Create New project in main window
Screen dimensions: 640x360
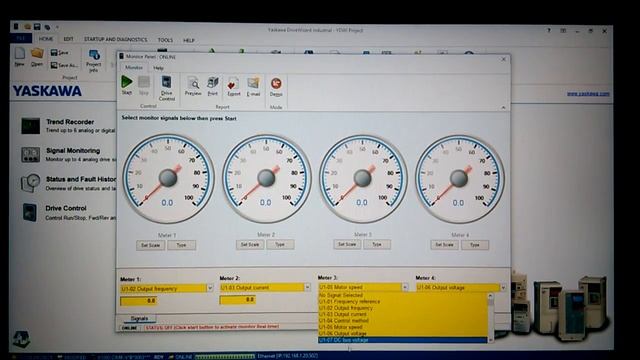click(x=20, y=57)
